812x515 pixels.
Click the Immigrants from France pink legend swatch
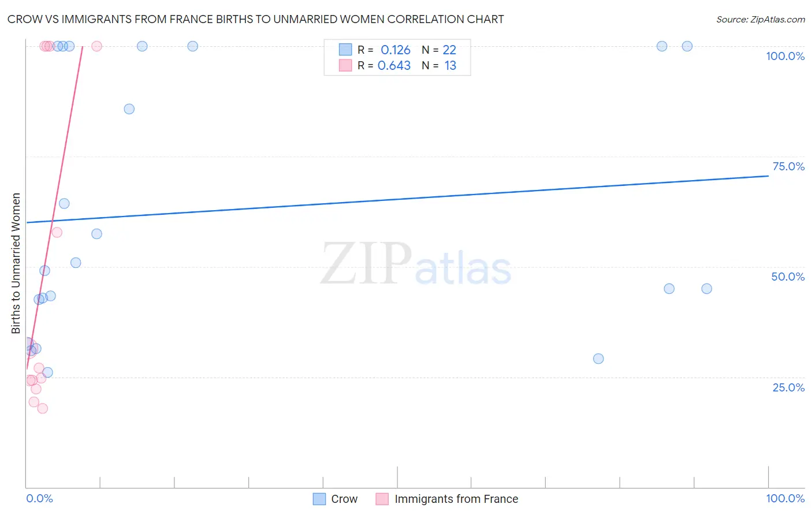(x=382, y=499)
